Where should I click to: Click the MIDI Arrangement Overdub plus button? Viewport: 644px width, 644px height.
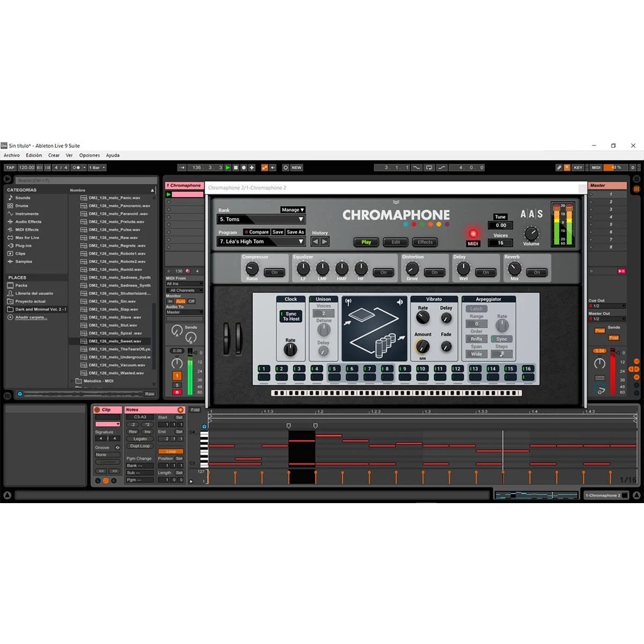[252, 167]
